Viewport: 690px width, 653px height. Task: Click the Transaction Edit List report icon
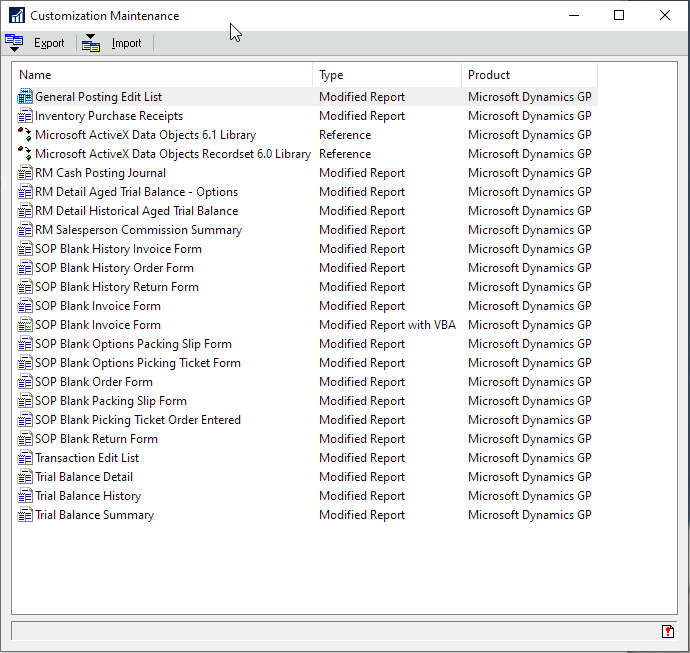click(25, 458)
